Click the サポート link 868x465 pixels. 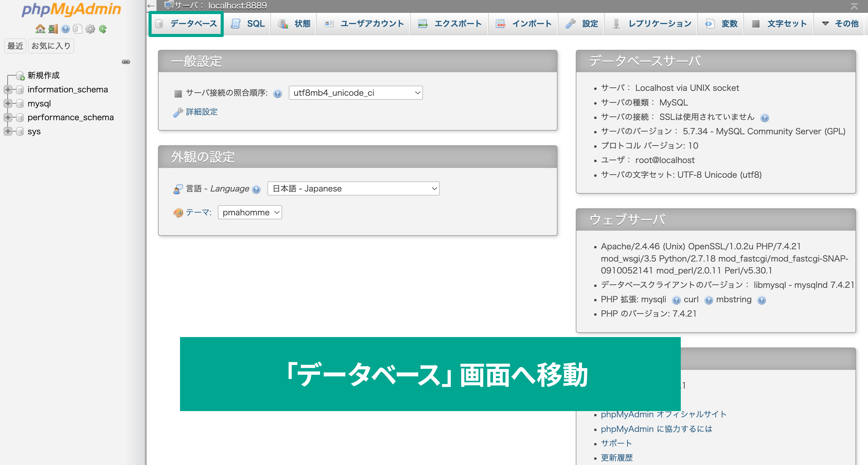point(616,443)
